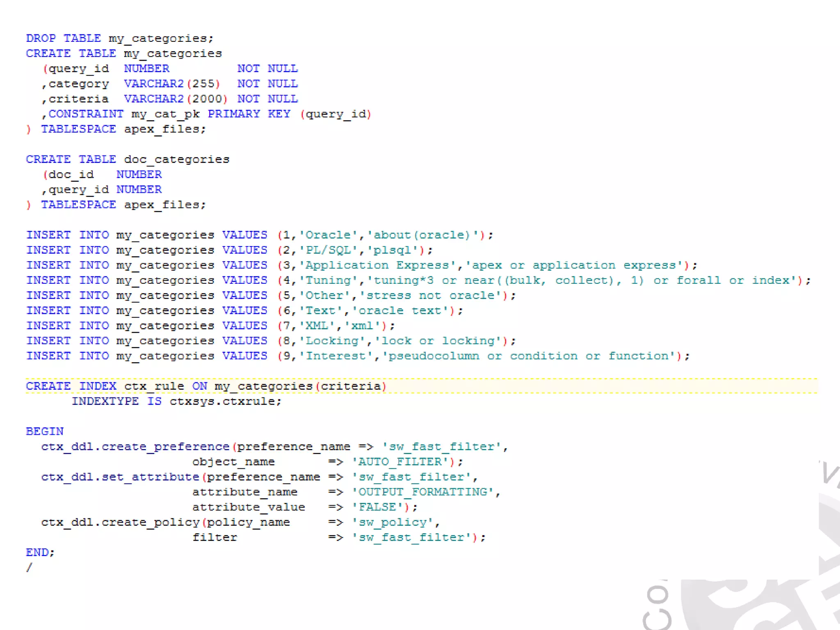Click the 'OUTPUT_FORMATTING' attribute name string
The height and width of the screenshot is (630, 840).
423,492
